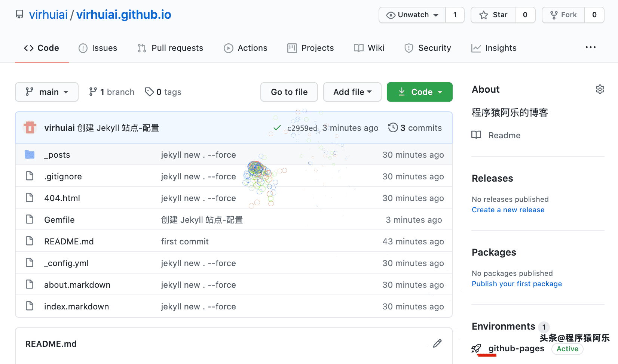Open the .gitignore file

pyautogui.click(x=63, y=176)
